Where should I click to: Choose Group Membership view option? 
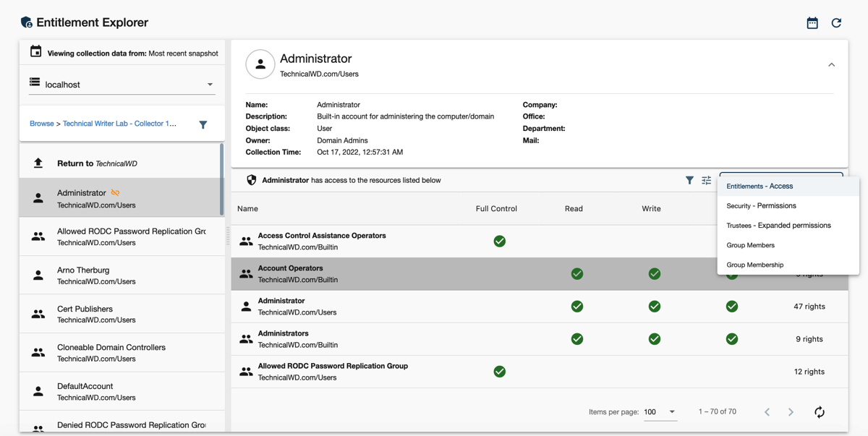[x=754, y=265]
